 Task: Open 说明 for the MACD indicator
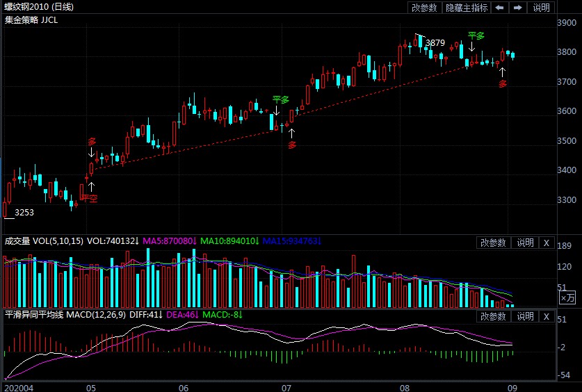pyautogui.click(x=524, y=316)
